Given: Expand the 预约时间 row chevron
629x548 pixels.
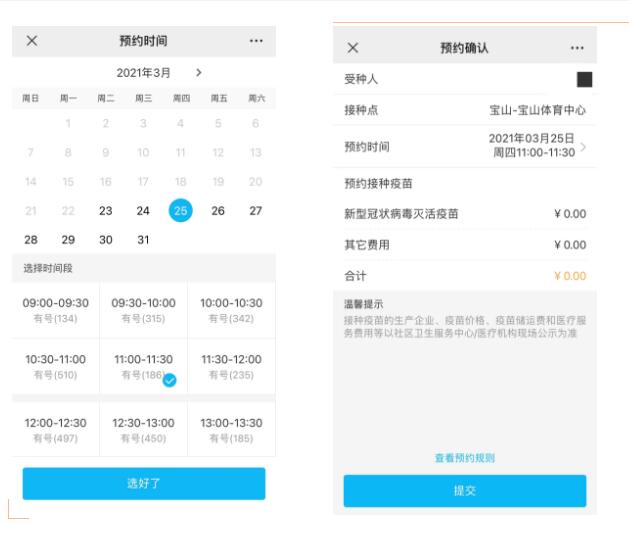Looking at the screenshot, I should tap(584, 147).
